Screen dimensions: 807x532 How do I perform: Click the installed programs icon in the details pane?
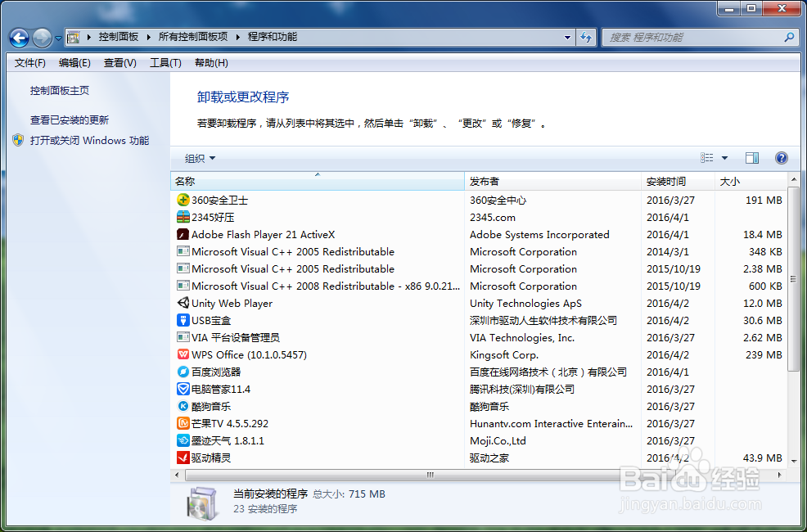pos(201,502)
